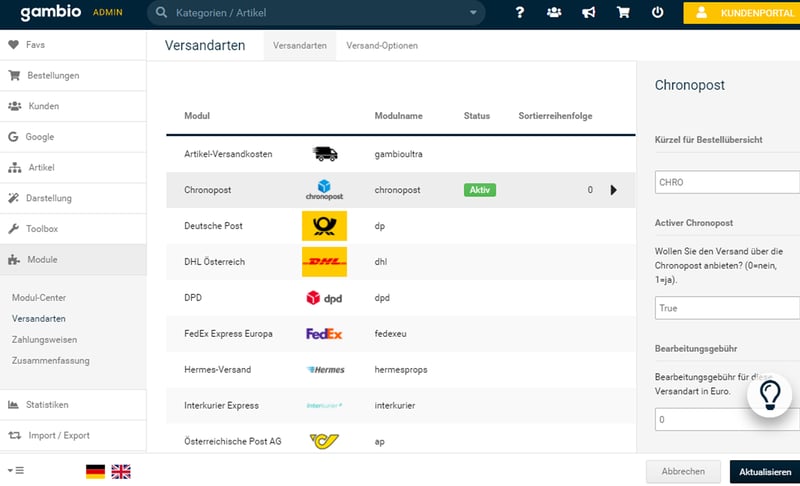This screenshot has height=486, width=800.
Task: Click the lightbulb help widget
Action: pos(769,397)
